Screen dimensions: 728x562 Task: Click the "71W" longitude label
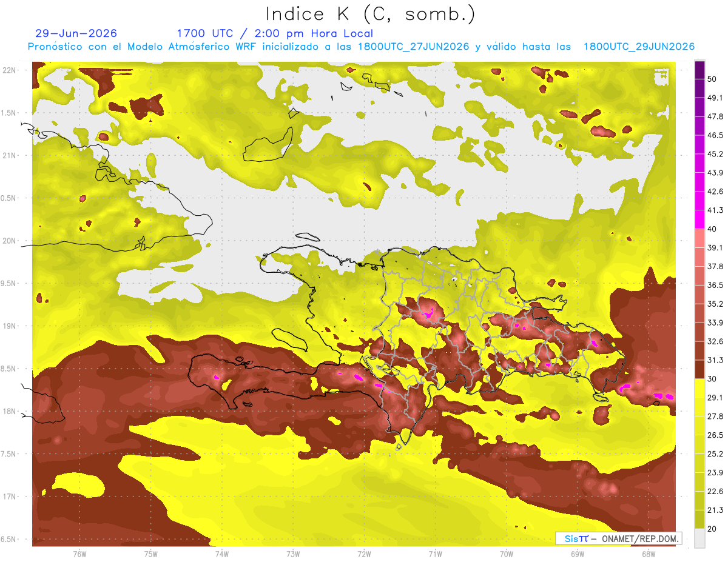[x=435, y=554]
